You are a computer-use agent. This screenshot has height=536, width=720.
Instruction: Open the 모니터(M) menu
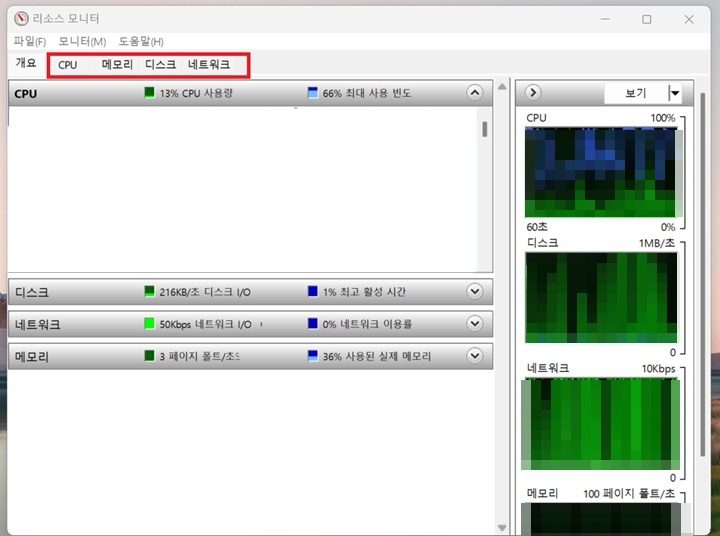(82, 41)
